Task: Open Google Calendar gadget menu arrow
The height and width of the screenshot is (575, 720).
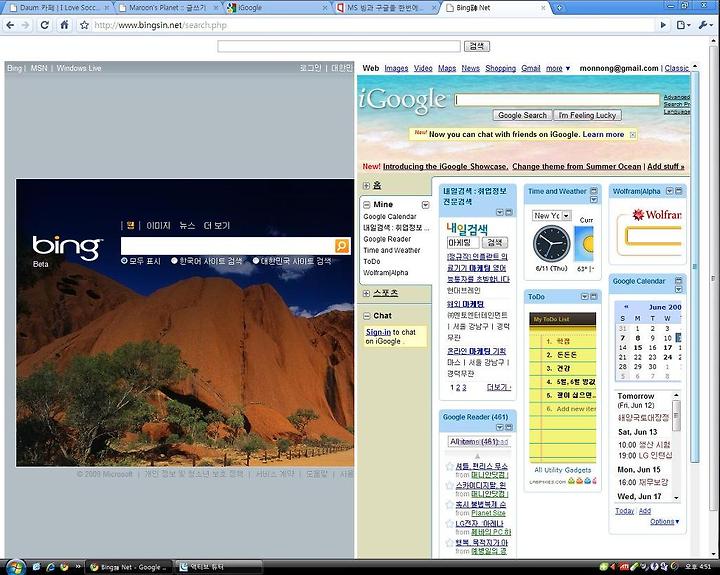Action: click(679, 289)
